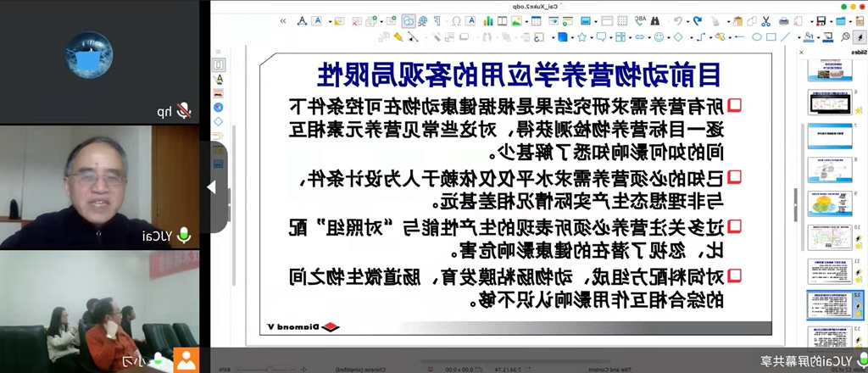Viewport: 868px width, 373px height.
Task: Select the diamond Basic Shapes tool
Action: pos(678,37)
